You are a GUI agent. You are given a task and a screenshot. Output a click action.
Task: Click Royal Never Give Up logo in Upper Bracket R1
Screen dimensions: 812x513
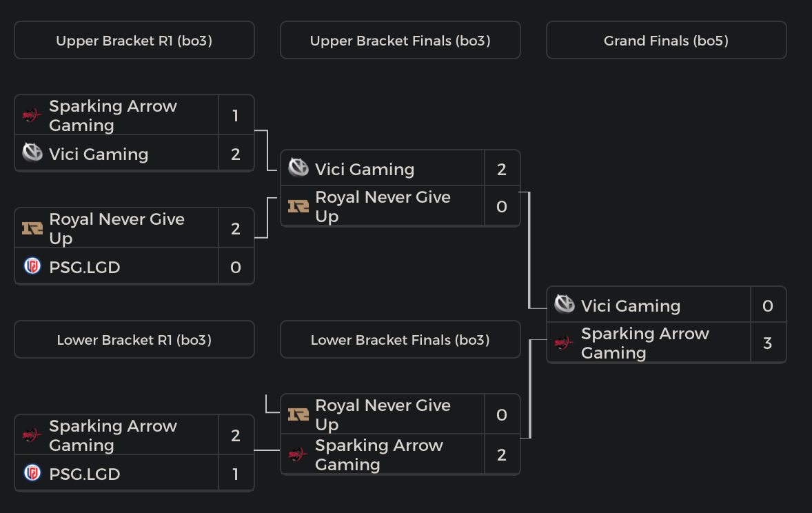[32, 228]
